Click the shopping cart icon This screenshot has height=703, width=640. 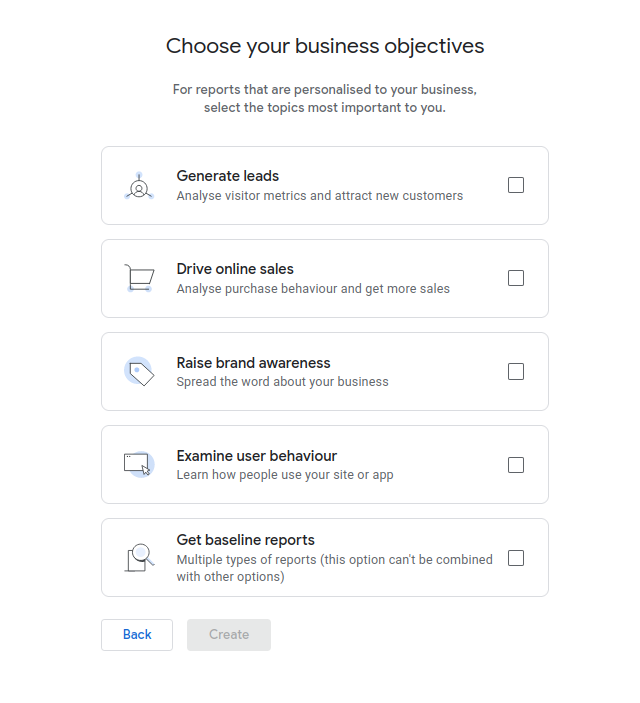point(139,278)
